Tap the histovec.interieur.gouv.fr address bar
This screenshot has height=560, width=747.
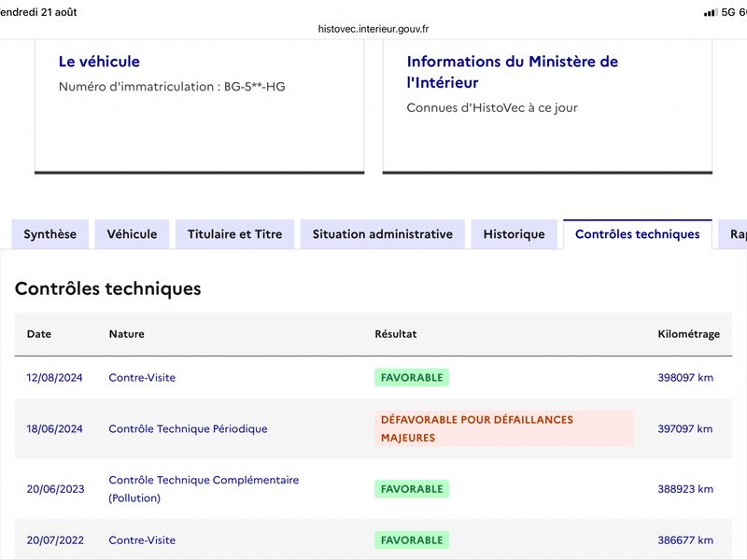pos(373,29)
